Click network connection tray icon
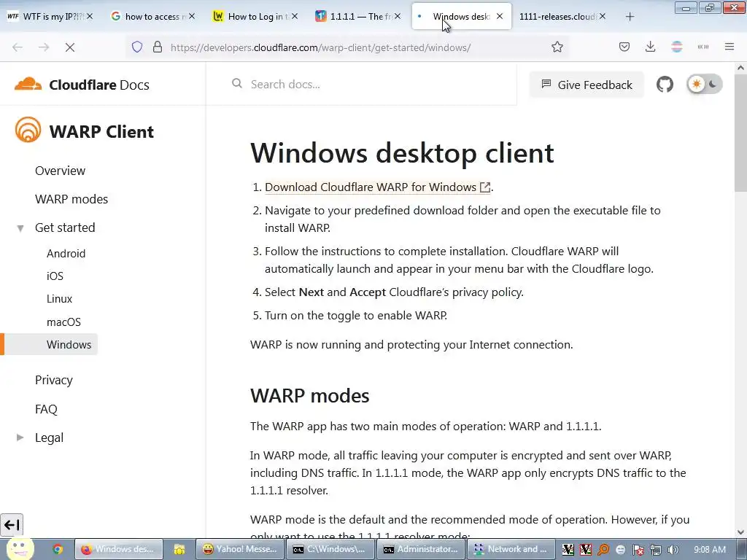747x560 pixels. point(656,550)
